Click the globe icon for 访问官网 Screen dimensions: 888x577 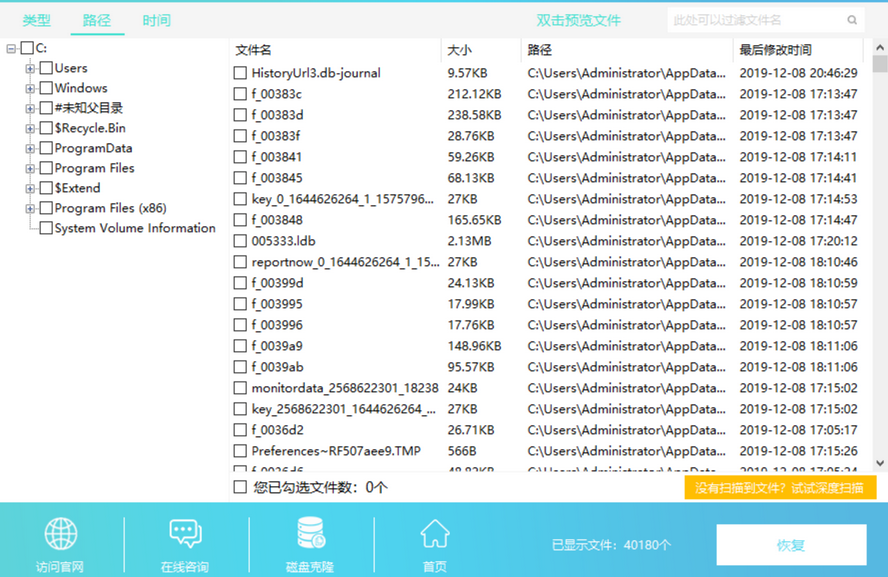click(60, 533)
